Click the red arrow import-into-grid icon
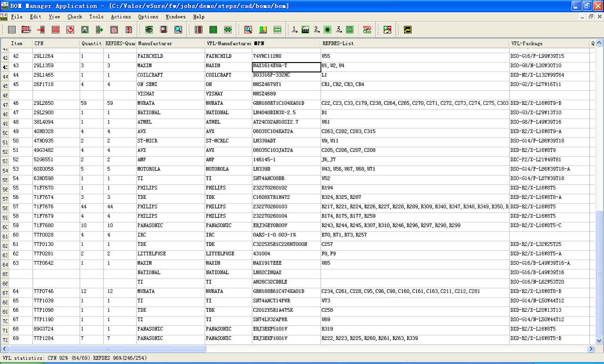 click(41, 30)
